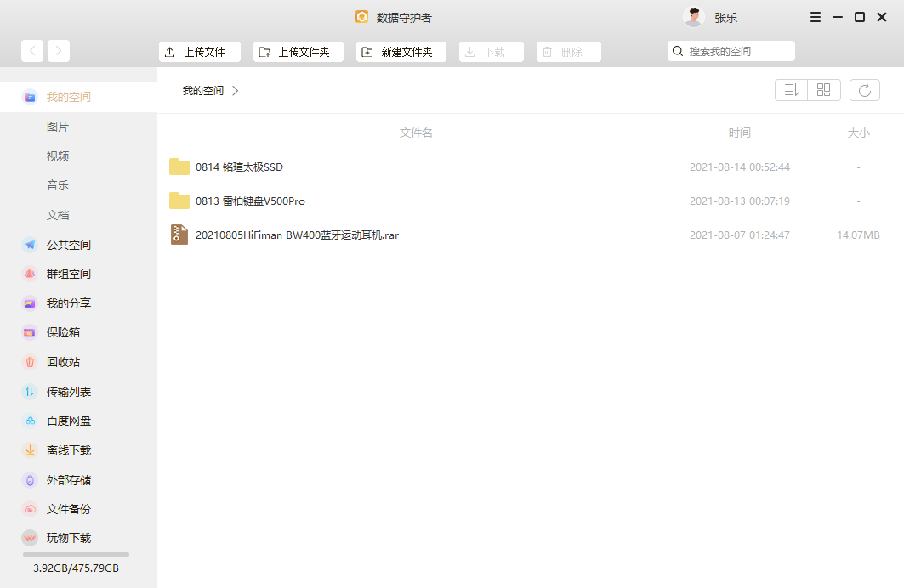The image size is (904, 588).
Task: Click the 0814 folder's yellow folder icon
Action: coord(179,167)
